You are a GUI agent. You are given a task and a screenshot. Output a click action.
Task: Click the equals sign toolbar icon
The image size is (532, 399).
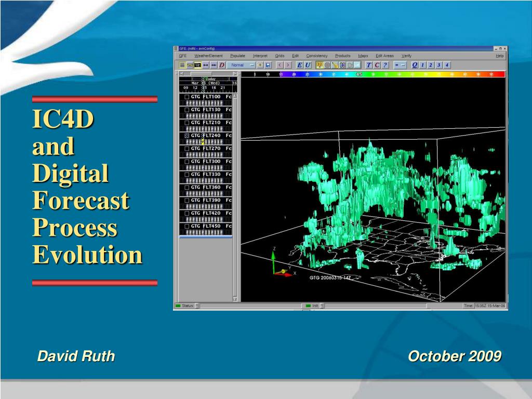[396, 65]
